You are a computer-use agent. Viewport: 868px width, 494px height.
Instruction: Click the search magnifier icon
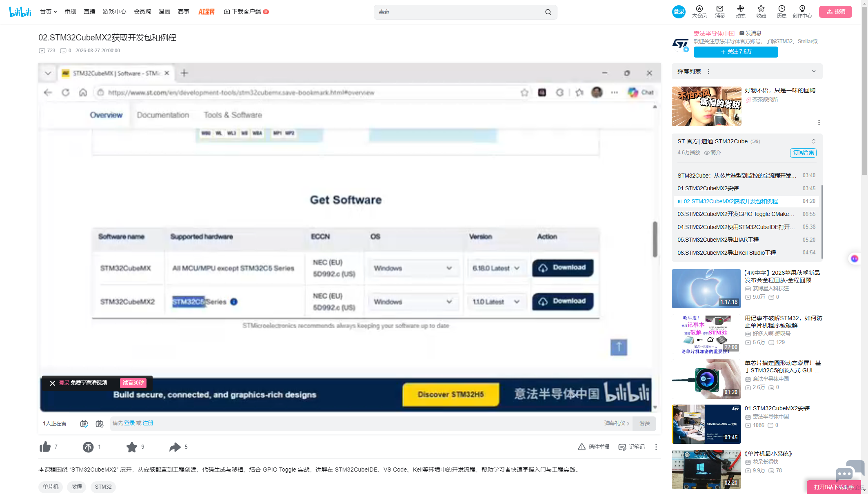[x=548, y=12]
